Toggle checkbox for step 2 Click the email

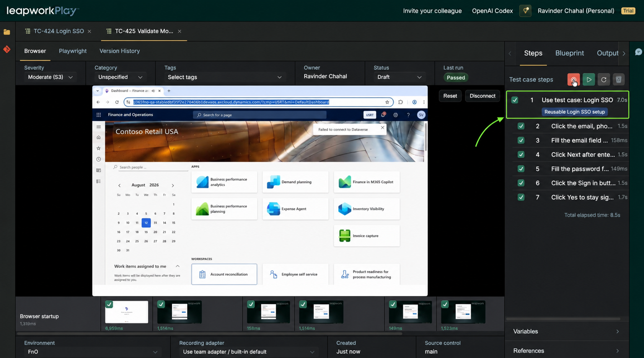click(521, 126)
